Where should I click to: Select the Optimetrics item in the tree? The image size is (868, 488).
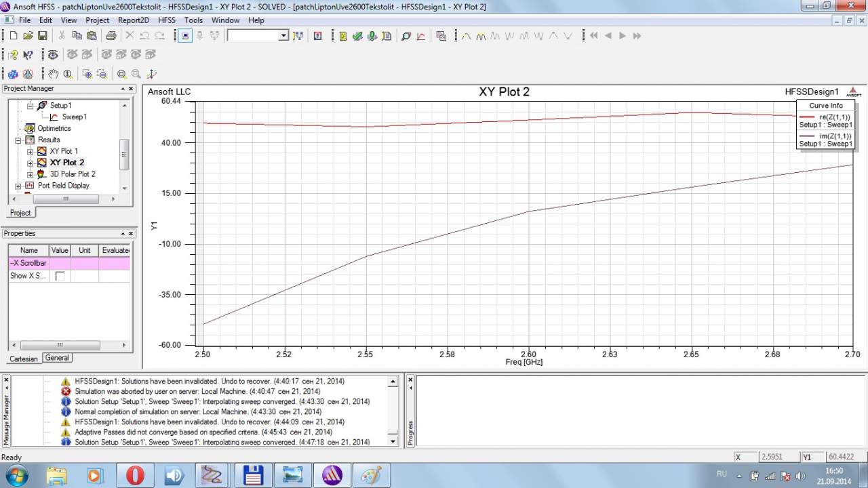[x=54, y=128]
